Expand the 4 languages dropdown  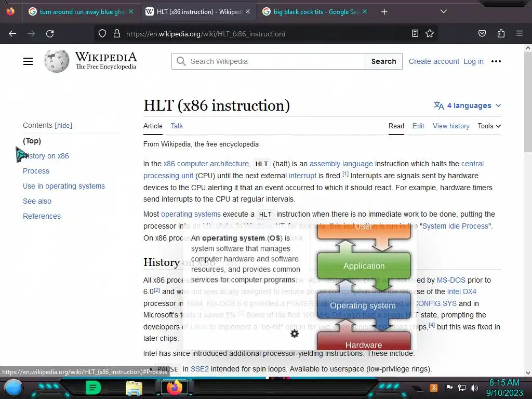[x=467, y=105]
